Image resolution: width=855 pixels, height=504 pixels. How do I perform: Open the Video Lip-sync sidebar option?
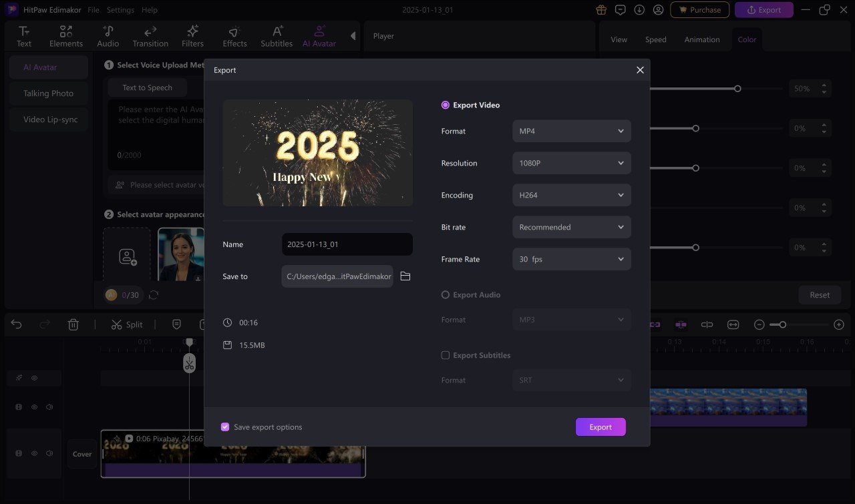click(49, 119)
